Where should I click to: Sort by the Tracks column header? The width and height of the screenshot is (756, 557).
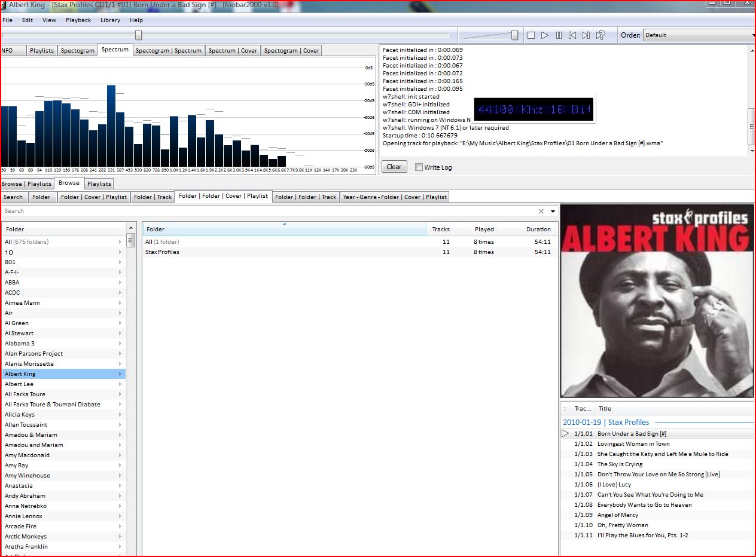pos(440,229)
